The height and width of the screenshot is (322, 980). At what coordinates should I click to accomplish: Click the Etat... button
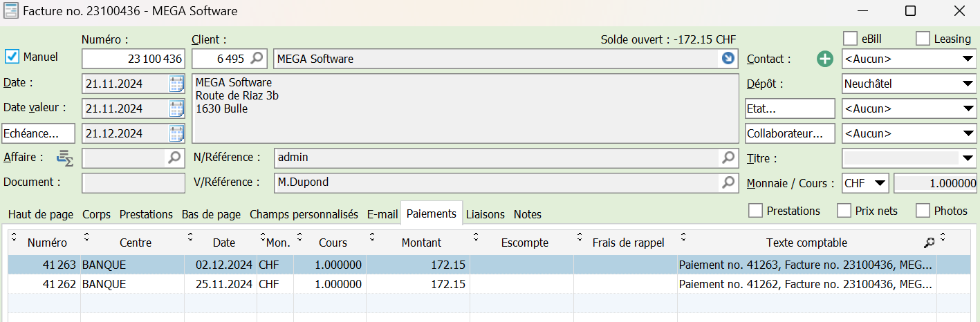tap(791, 108)
